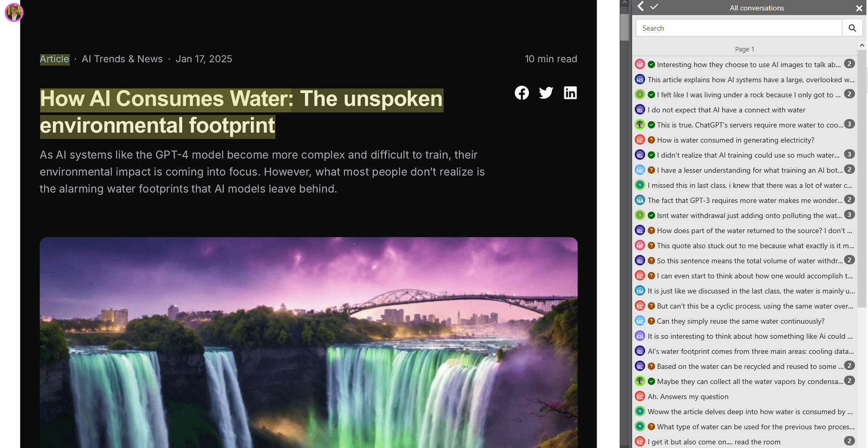Image resolution: width=868 pixels, height=448 pixels.
Task: Click the Search conversations input field
Action: click(x=739, y=28)
